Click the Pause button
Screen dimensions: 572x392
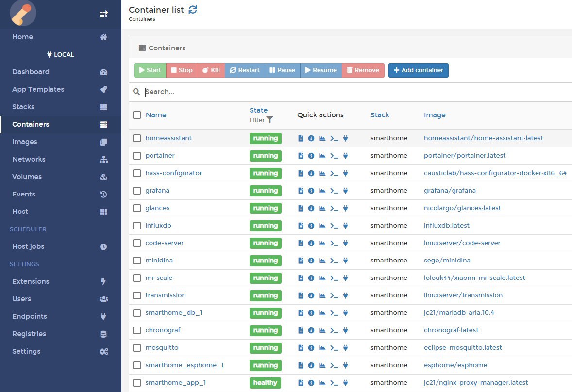tap(282, 70)
